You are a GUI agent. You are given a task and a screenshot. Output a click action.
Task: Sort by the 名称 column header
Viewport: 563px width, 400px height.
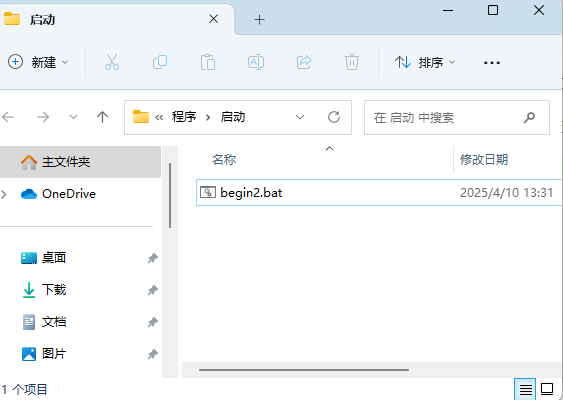[x=224, y=159]
